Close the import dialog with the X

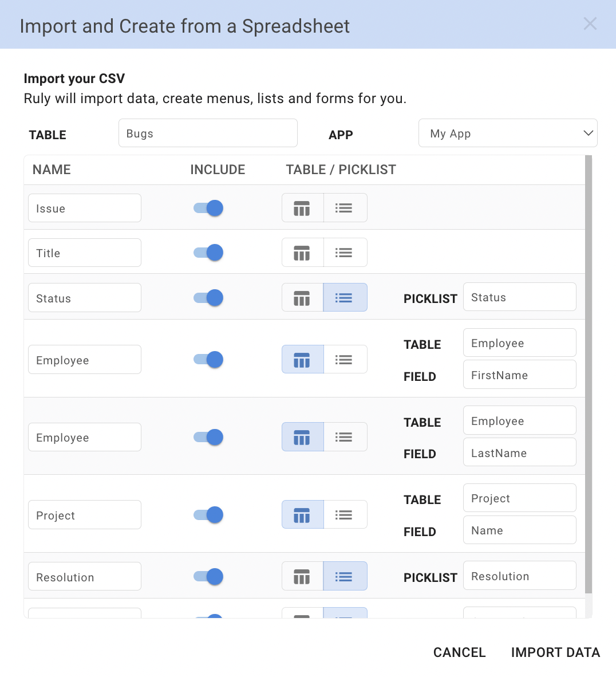tap(590, 24)
